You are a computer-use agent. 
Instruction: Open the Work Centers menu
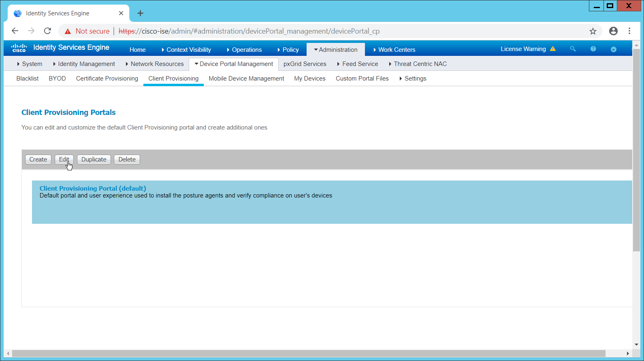(x=394, y=50)
